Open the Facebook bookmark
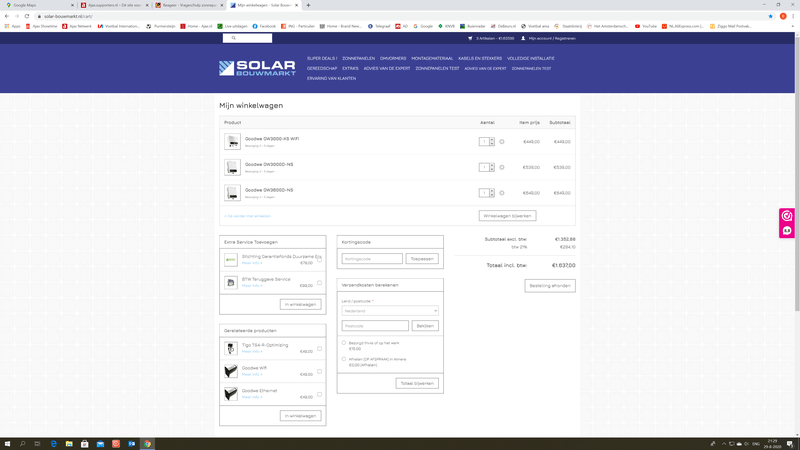Screen dimensions: 800x450 [x=264, y=26]
